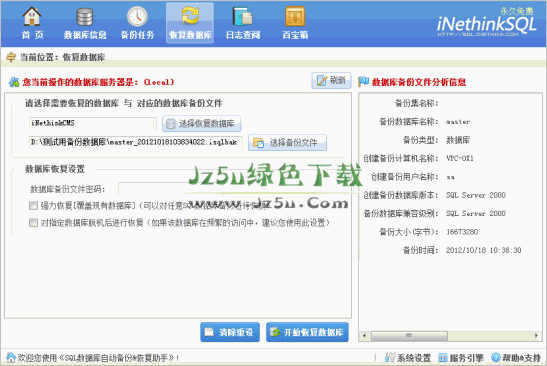Image resolution: width=547 pixels, height=366 pixels.
Task: Click 开始恢复数据库 start restore button
Action: tap(307, 332)
